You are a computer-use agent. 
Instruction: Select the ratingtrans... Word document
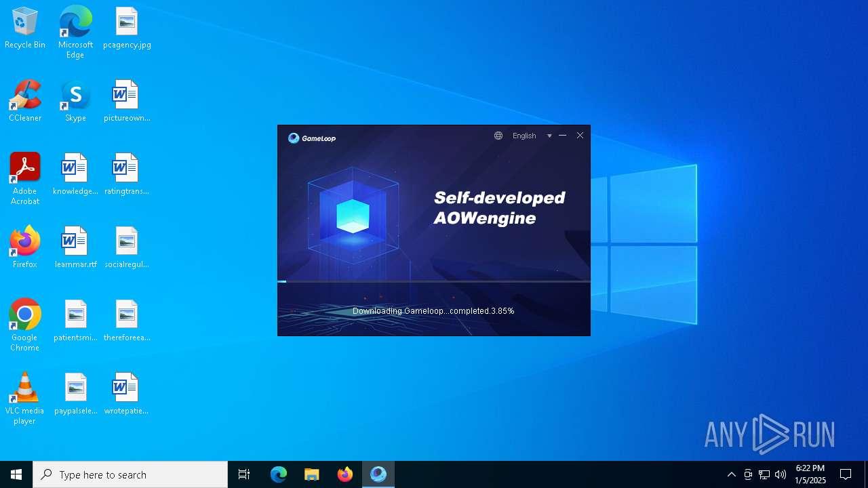click(x=127, y=175)
